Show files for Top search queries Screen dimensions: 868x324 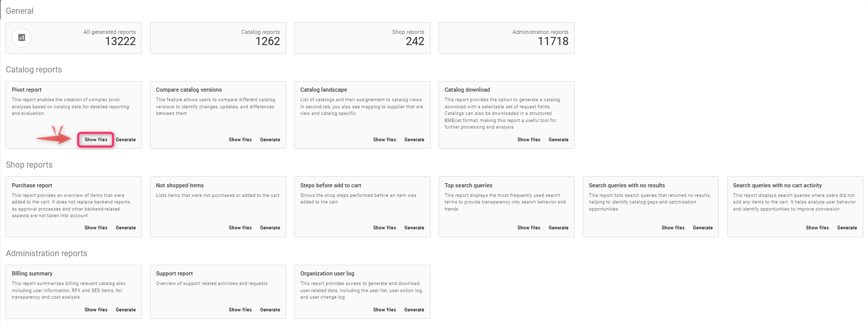click(x=529, y=228)
